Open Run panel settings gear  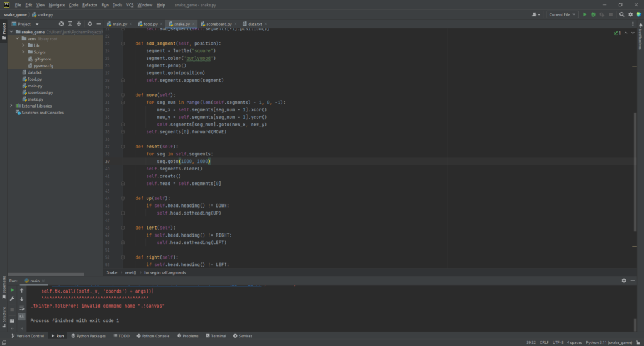click(623, 281)
